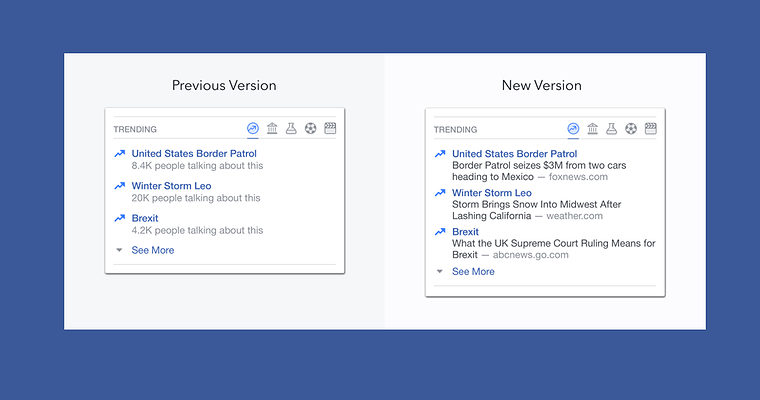Image resolution: width=760 pixels, height=400 pixels.
Task: Click trend arrow beside Brexit in Previous Version
Action: pos(119,218)
